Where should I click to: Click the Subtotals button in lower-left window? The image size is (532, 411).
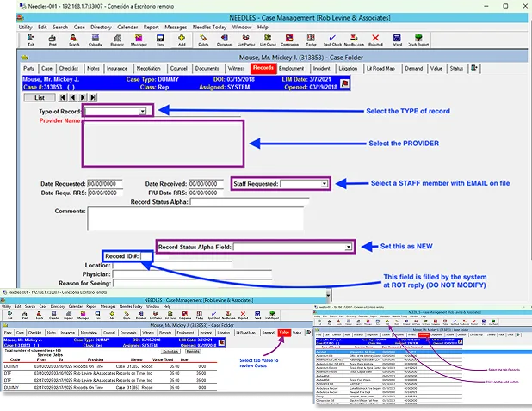(x=170, y=352)
